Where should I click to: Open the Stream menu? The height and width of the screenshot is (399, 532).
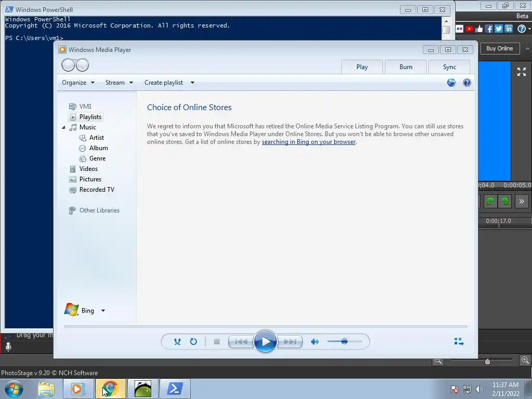click(119, 83)
